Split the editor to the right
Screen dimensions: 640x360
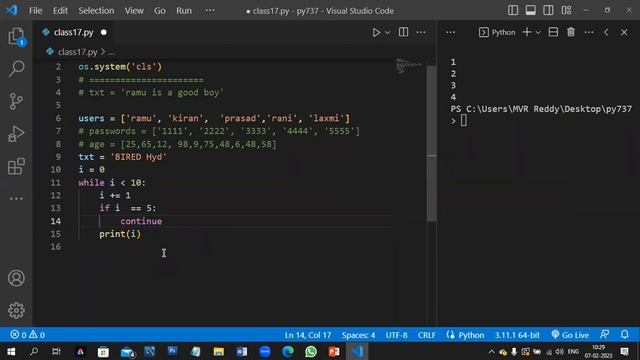403,32
